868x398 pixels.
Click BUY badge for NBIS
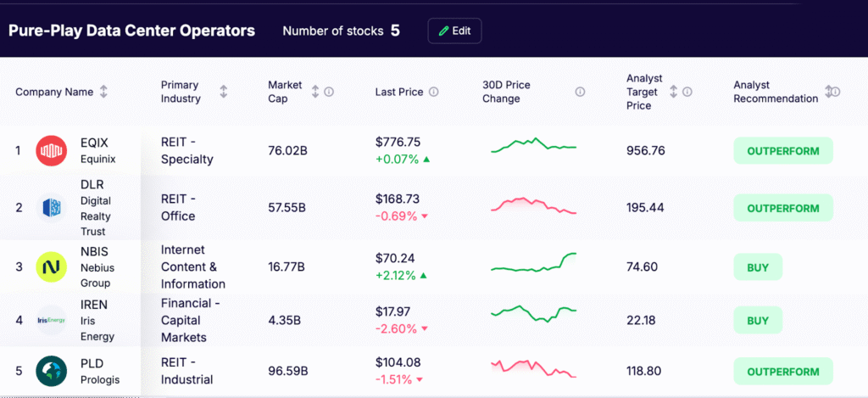(x=758, y=267)
